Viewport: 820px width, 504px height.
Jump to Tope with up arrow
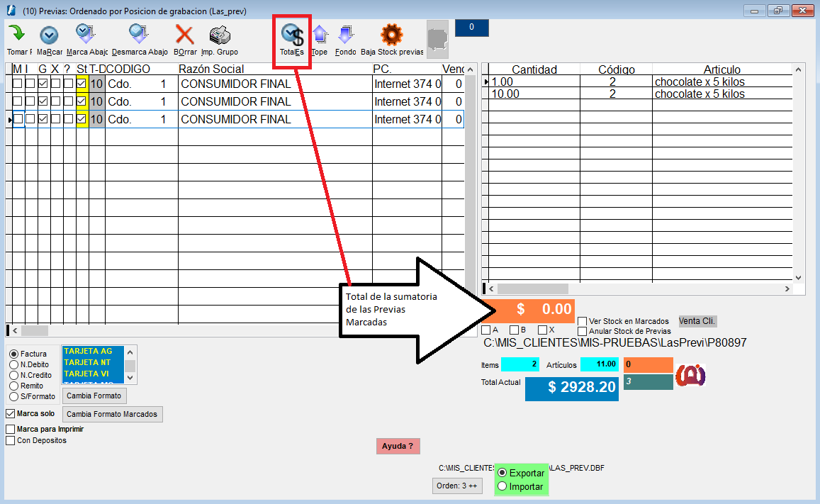pyautogui.click(x=320, y=35)
